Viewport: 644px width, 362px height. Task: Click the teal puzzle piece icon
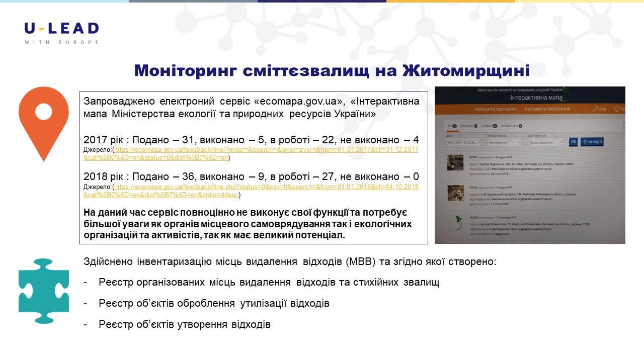(x=44, y=291)
